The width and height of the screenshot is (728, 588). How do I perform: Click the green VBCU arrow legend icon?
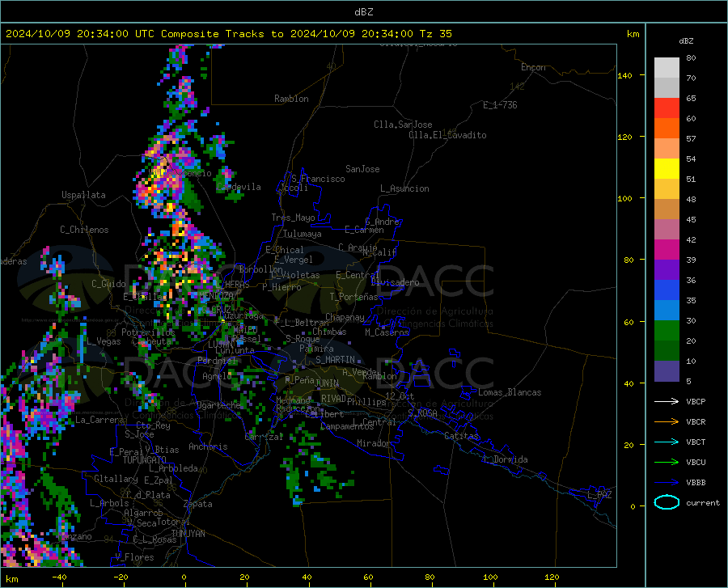pos(667,463)
